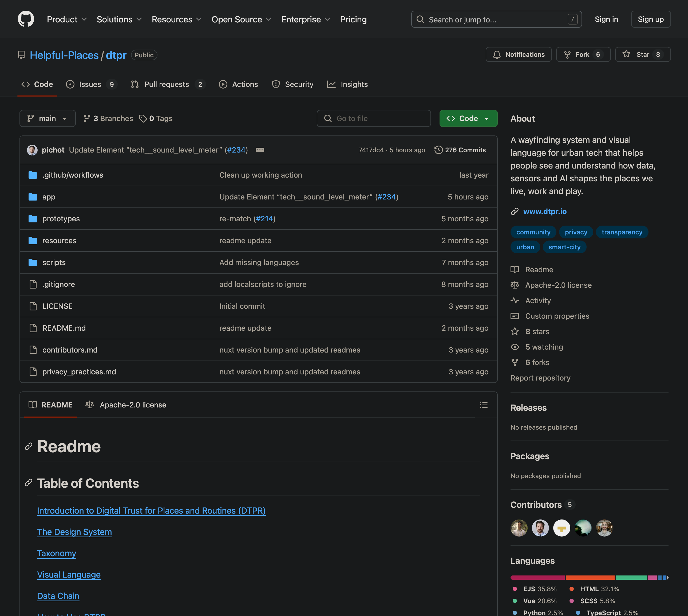
Task: Click the first contributor avatar
Action: [519, 528]
